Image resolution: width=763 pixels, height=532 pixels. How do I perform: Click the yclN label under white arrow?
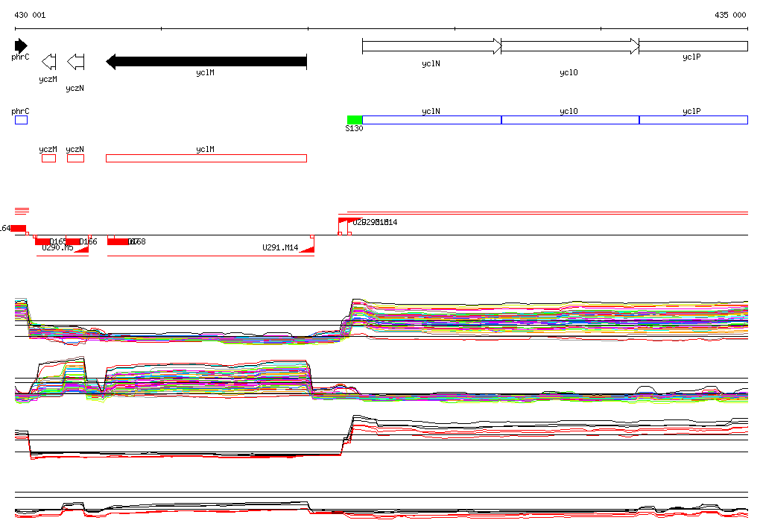pyautogui.click(x=431, y=64)
